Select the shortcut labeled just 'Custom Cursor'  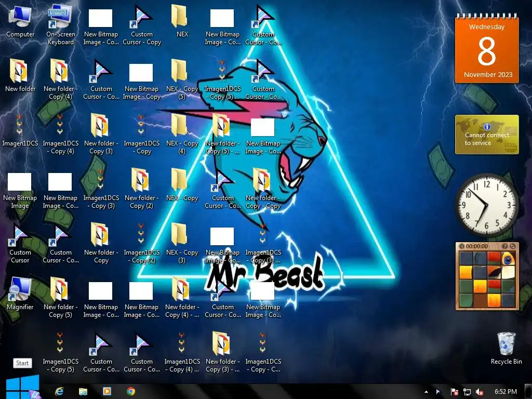point(20,243)
